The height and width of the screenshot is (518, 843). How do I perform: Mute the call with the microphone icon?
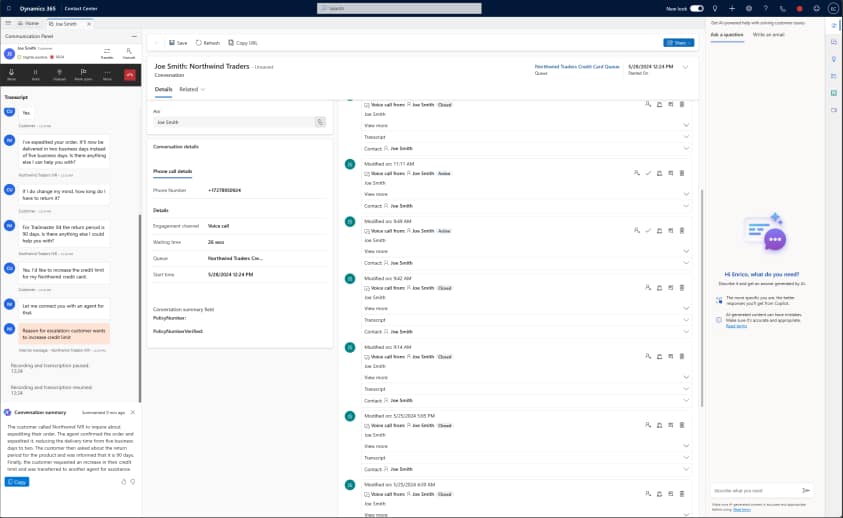click(12, 74)
